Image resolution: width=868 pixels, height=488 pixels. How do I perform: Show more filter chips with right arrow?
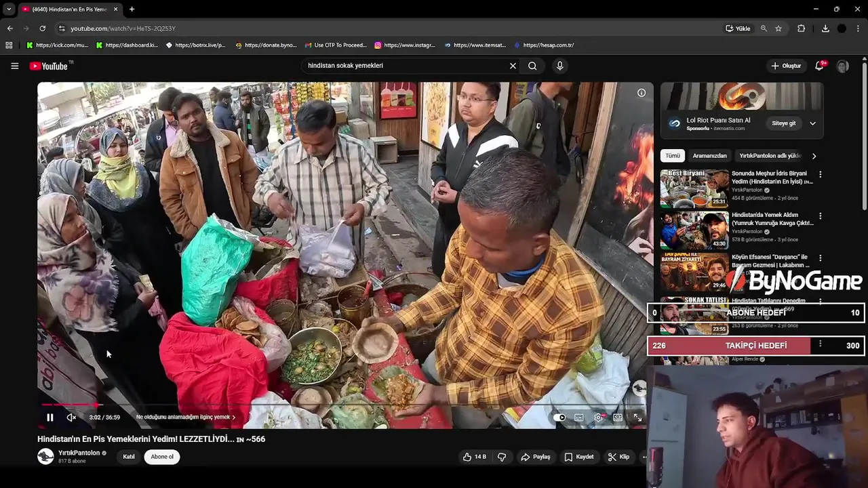coord(814,156)
